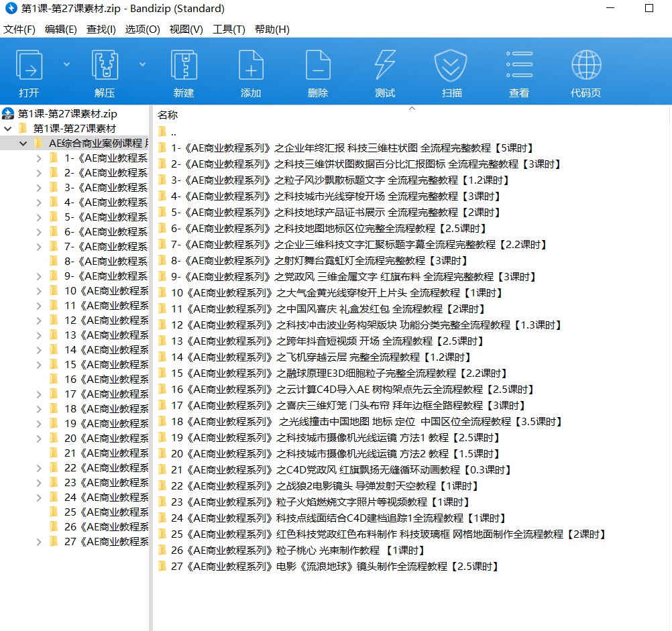Click the Scan (扫描) shield icon

pos(451,65)
